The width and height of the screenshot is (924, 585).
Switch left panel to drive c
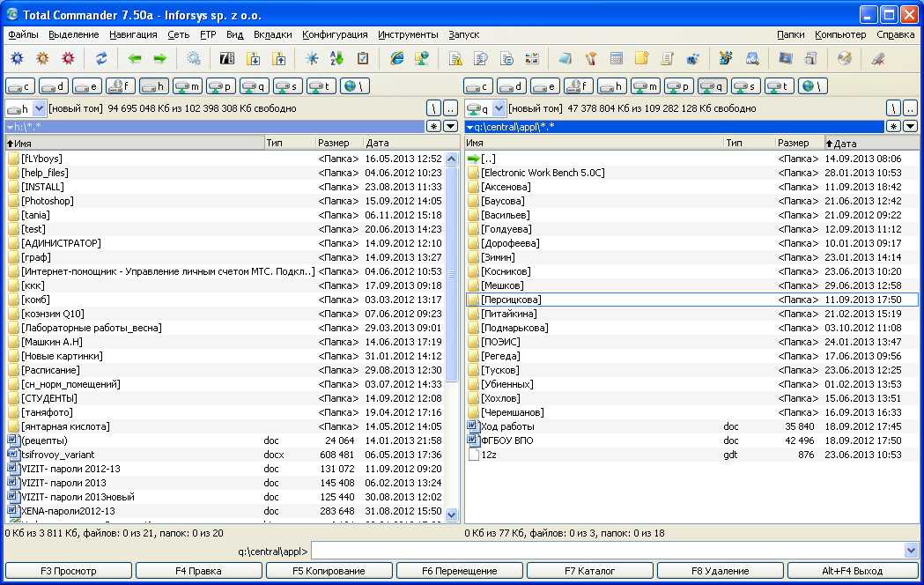(x=20, y=86)
